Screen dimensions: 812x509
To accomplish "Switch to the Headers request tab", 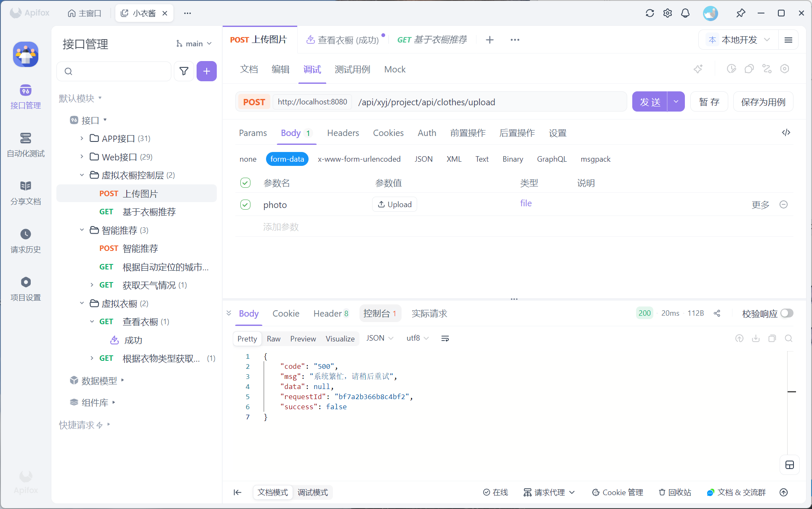I will coord(343,133).
